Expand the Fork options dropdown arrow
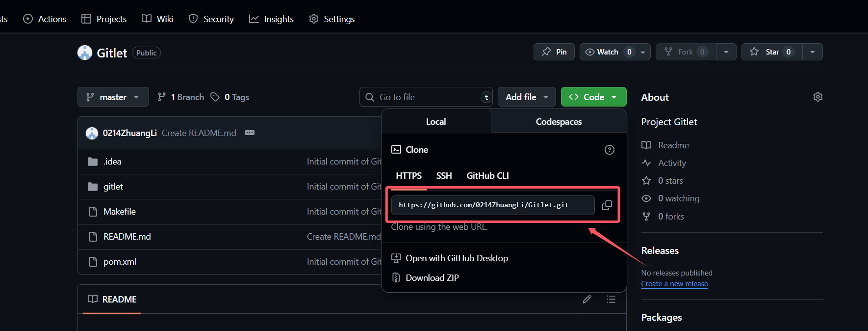868x331 pixels. [726, 52]
